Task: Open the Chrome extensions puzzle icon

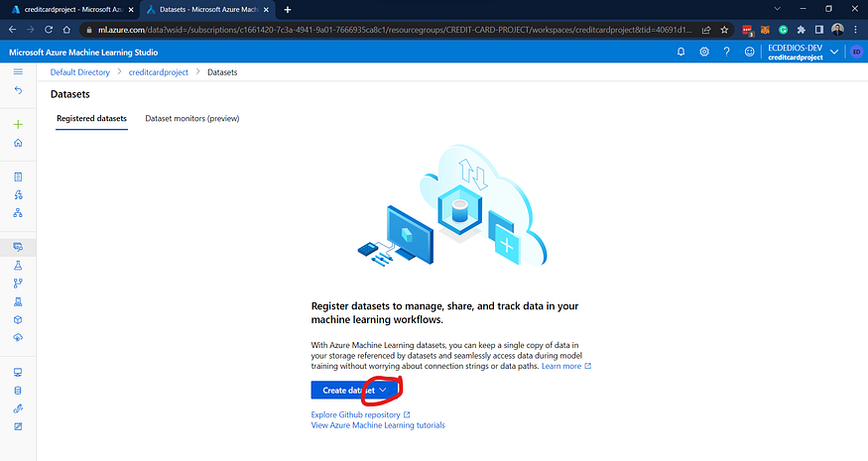Action: click(x=801, y=30)
